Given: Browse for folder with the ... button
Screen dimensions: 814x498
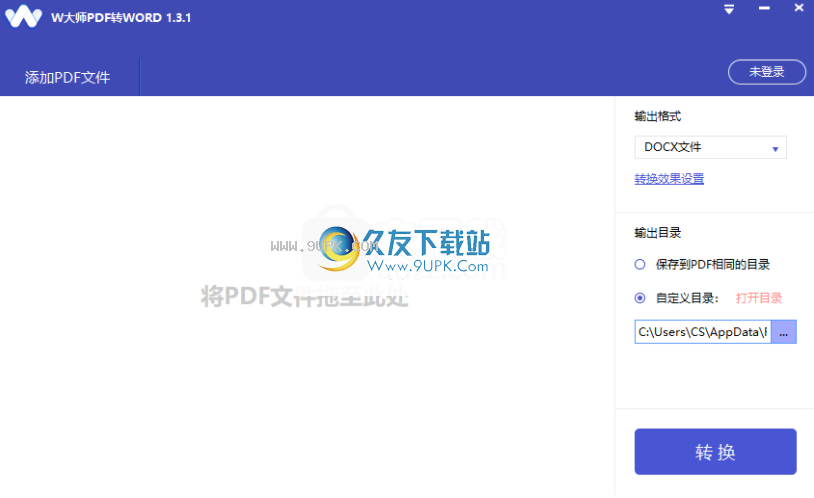Looking at the screenshot, I should click(784, 332).
